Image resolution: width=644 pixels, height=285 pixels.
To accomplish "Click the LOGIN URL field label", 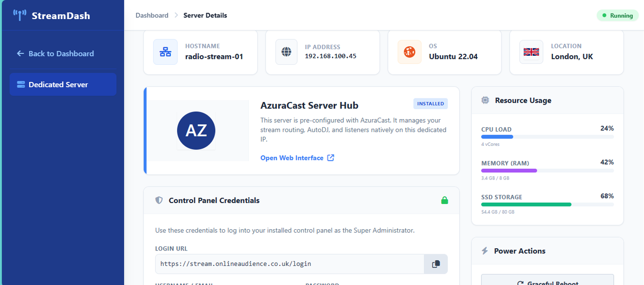I will coord(171,248).
